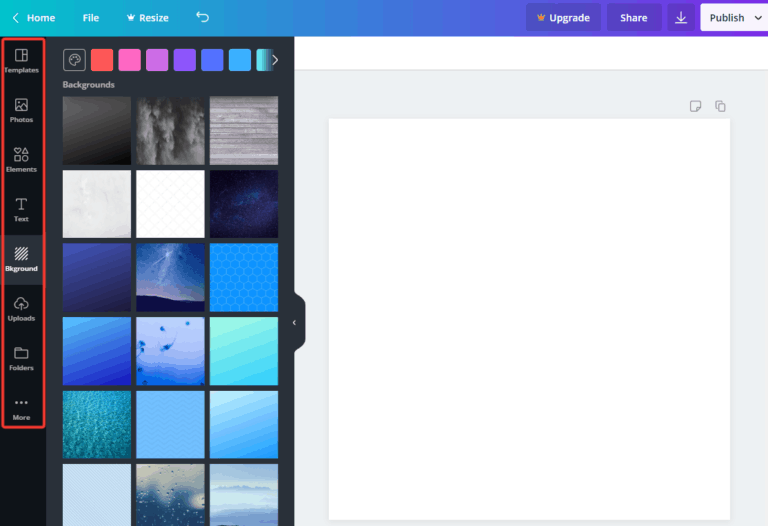768x526 pixels.
Task: Open the Folders sidebar panel
Action: 21,358
